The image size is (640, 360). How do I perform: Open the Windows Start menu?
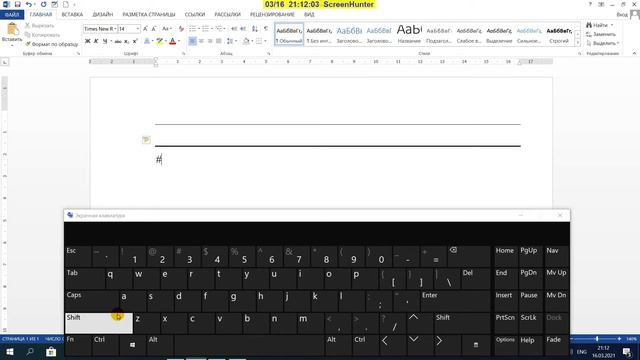(x=10, y=352)
